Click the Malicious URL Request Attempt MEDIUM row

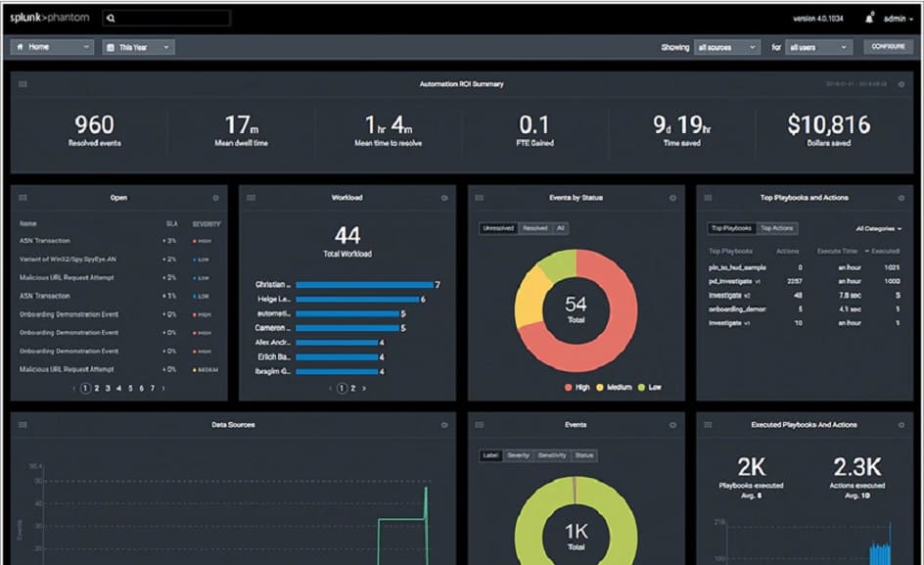[x=118, y=369]
